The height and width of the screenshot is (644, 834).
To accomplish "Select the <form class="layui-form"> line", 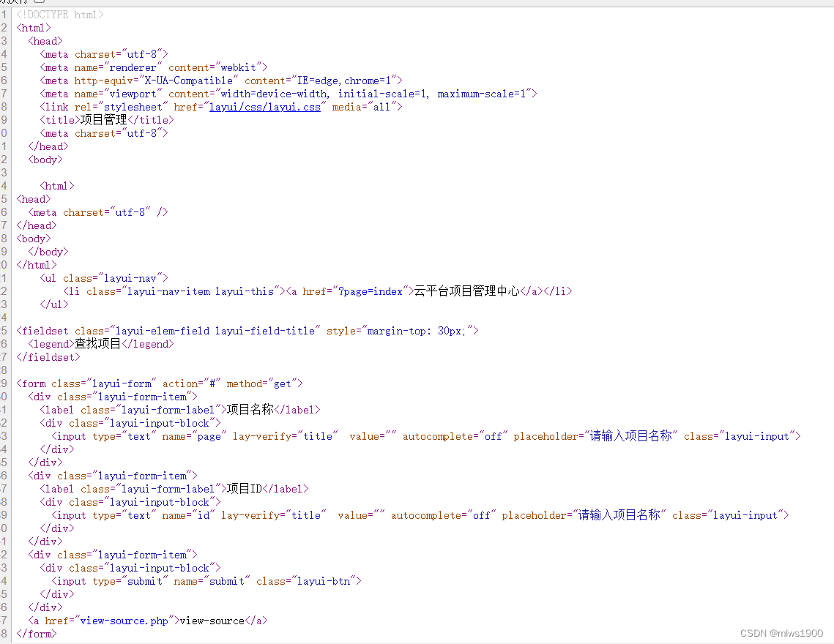I will 160,383.
